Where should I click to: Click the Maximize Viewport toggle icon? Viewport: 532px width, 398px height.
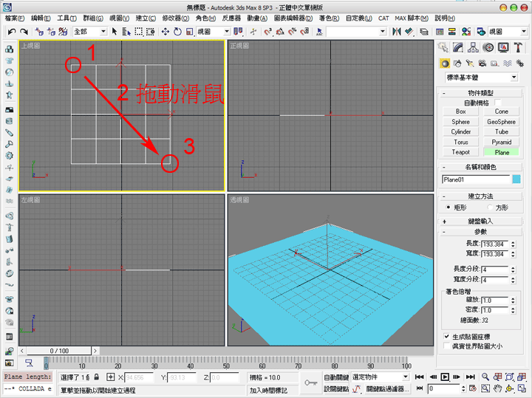tap(522, 388)
